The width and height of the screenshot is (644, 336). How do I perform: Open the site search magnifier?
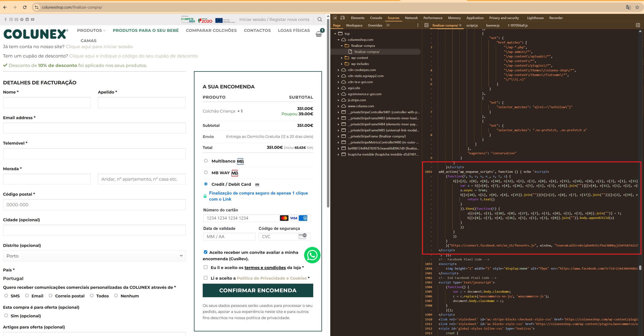tap(320, 19)
